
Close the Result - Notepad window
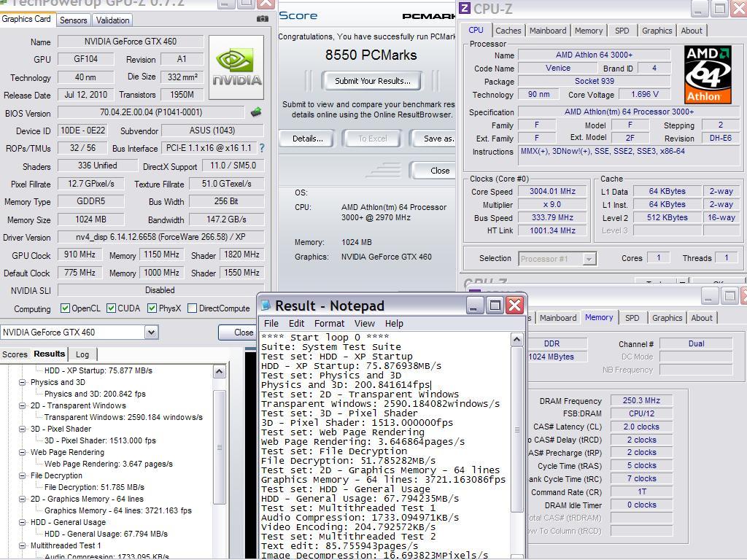pos(515,306)
